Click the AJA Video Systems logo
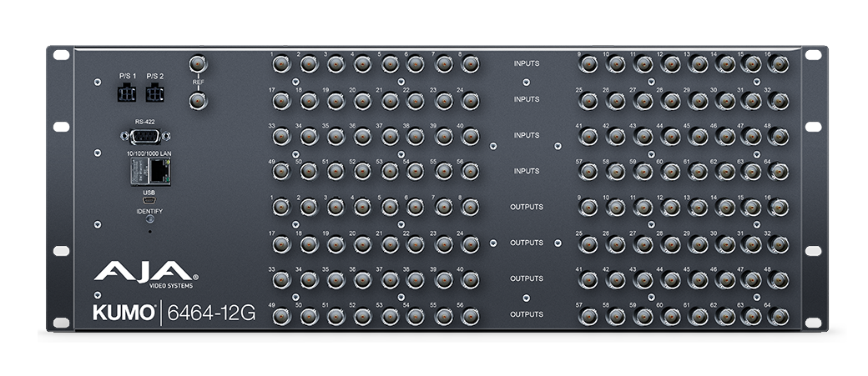 145,274
